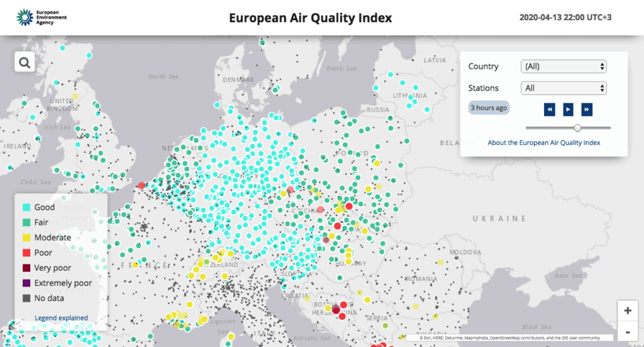The width and height of the screenshot is (644, 347).
Task: Click the European Air Quality Index title
Action: pos(311,18)
